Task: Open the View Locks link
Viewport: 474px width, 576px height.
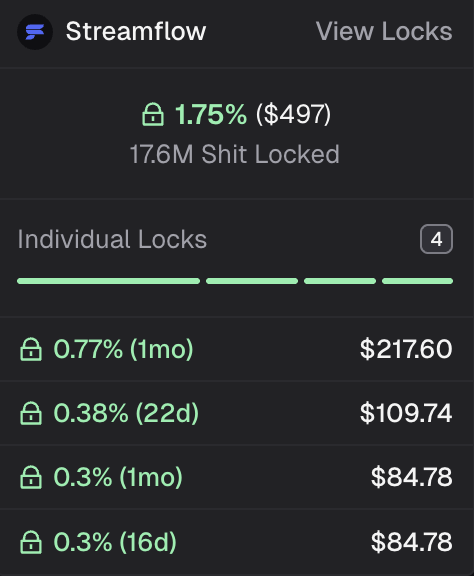Action: tap(384, 31)
